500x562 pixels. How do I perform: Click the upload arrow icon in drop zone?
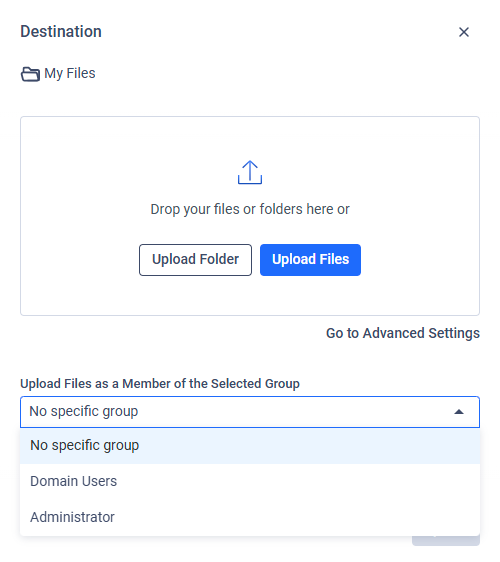(x=250, y=172)
